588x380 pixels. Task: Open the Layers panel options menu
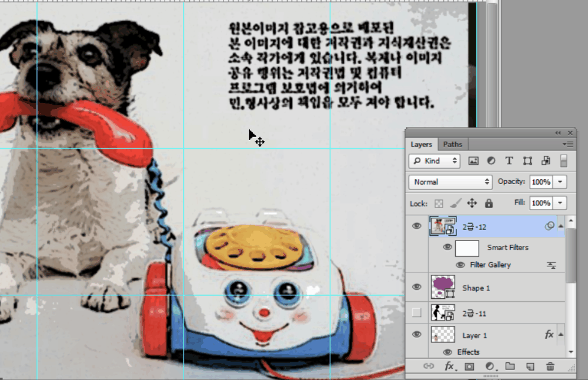click(x=568, y=144)
